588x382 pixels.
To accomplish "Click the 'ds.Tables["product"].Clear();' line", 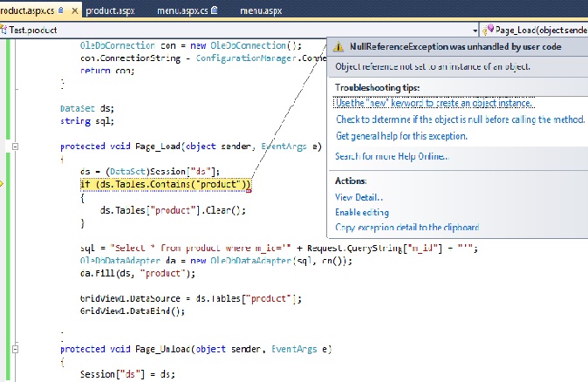I will [173, 210].
